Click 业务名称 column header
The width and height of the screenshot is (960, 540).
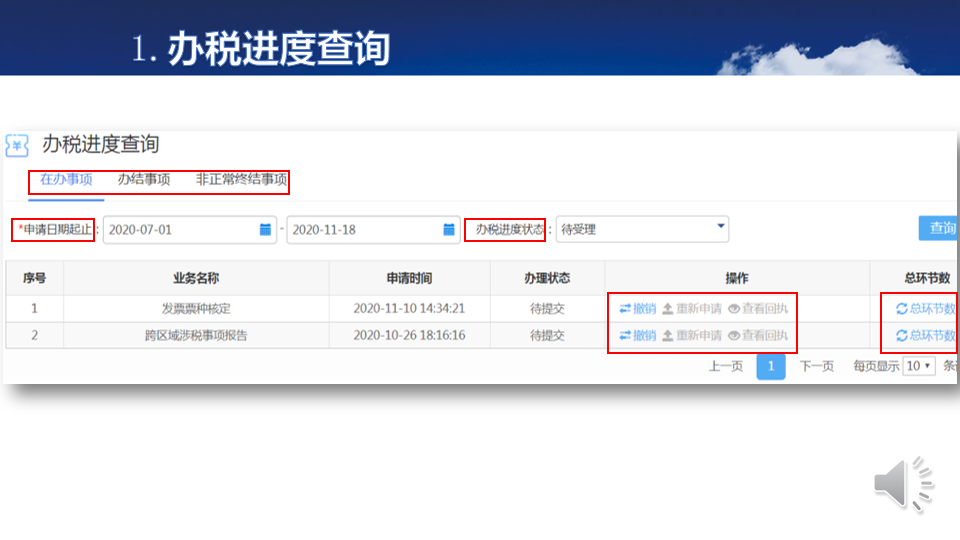point(196,279)
